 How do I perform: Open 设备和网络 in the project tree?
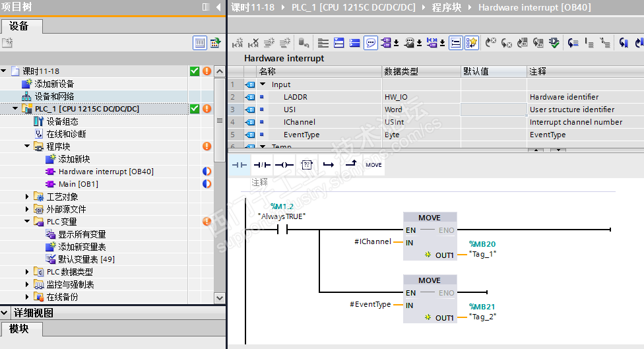click(x=54, y=96)
